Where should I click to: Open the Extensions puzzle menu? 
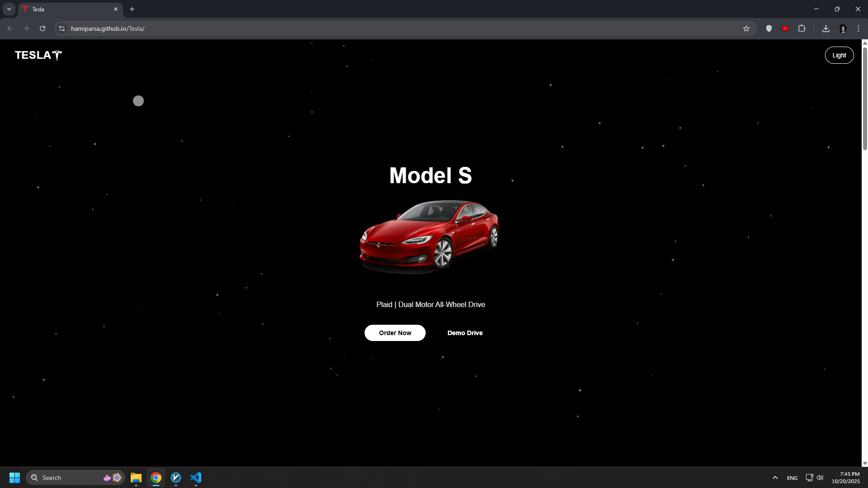point(802,28)
